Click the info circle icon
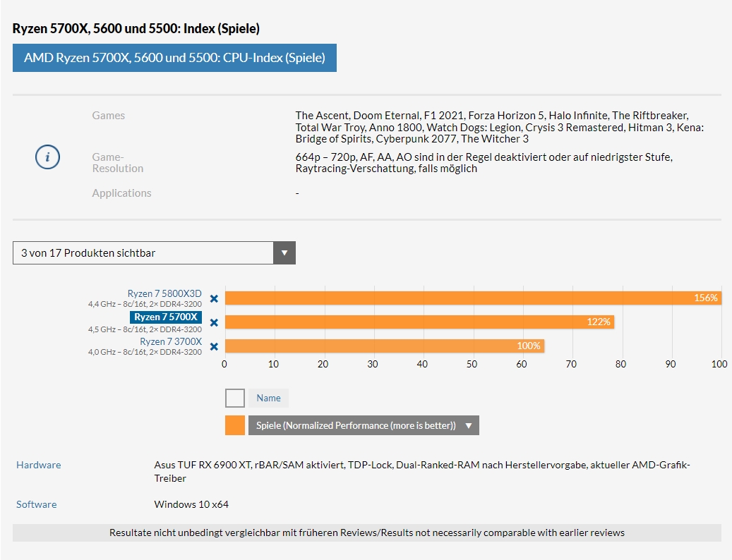This screenshot has height=560, width=732. coord(47,157)
